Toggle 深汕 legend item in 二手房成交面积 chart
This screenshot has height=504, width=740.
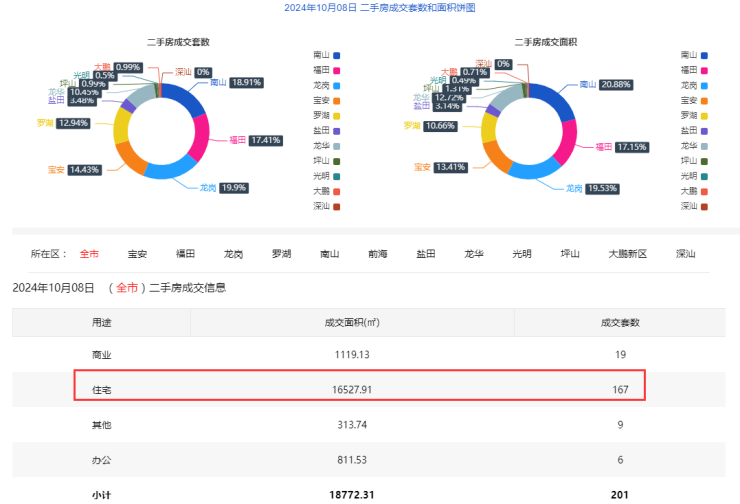[x=695, y=206]
